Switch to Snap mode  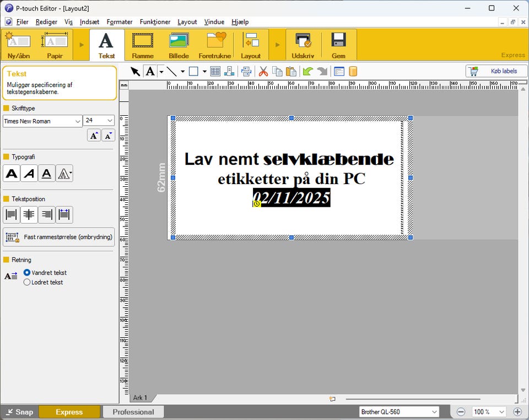[x=20, y=412]
